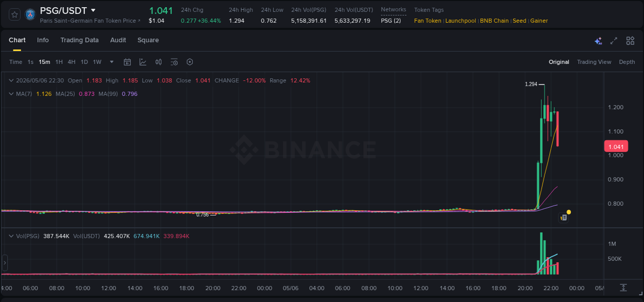Expand chart to fullscreen
This screenshot has width=644, height=302.
(x=614, y=41)
